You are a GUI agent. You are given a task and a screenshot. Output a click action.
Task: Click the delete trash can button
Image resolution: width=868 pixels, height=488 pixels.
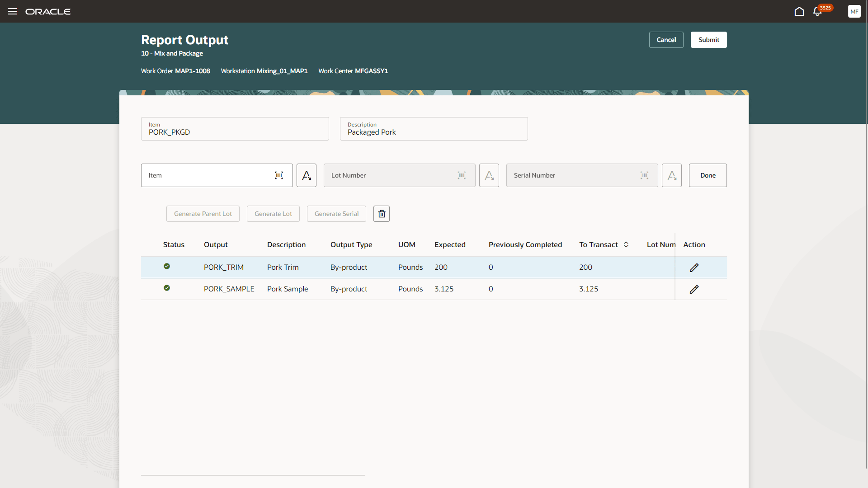tap(382, 214)
